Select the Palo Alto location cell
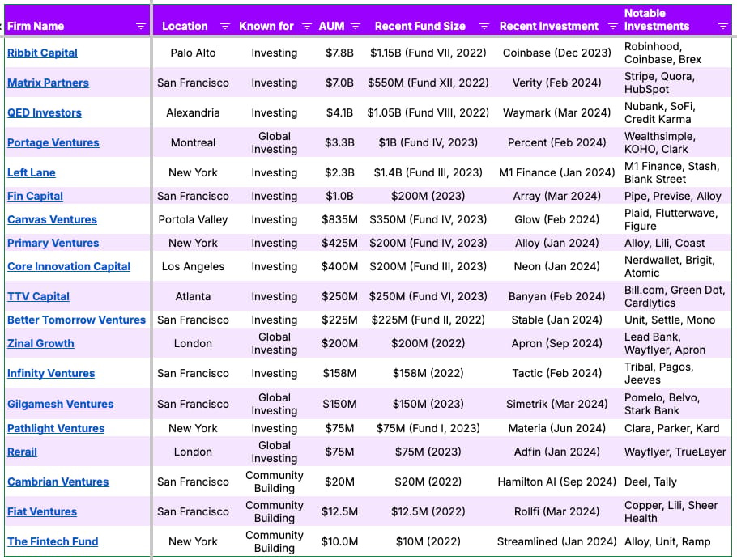Image resolution: width=737 pixels, height=560 pixels. click(194, 53)
